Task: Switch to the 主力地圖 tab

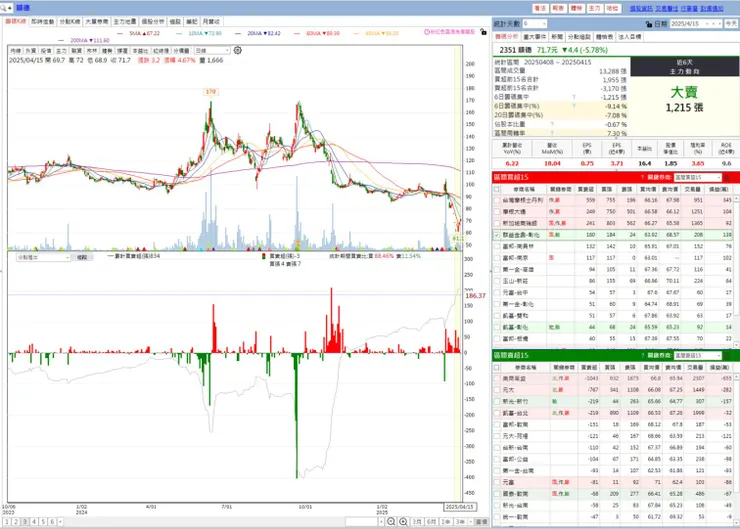Action: pos(125,22)
